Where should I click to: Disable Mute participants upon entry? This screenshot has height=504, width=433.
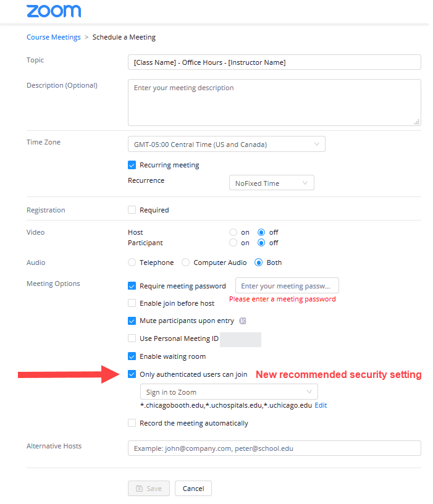pyautogui.click(x=132, y=321)
